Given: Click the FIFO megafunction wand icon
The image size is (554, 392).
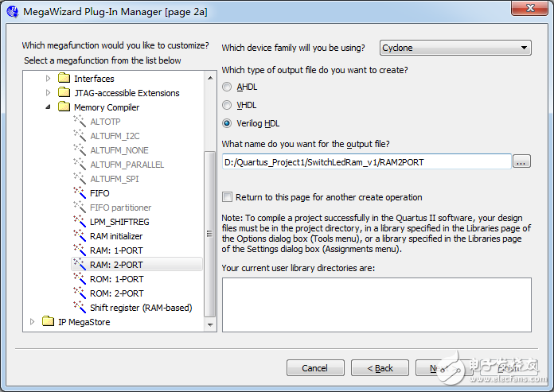Looking at the screenshot, I should (x=80, y=192).
